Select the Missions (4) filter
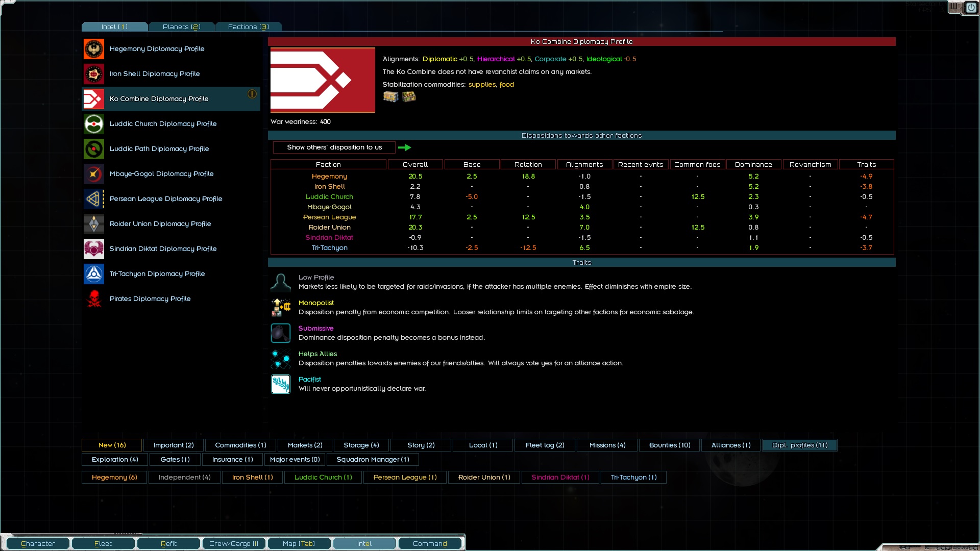The image size is (980, 551). (607, 445)
